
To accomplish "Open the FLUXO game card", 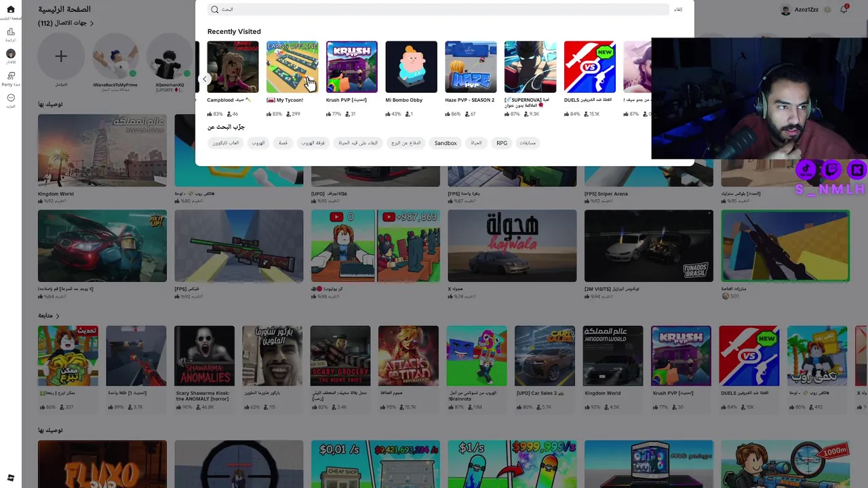I will (x=102, y=464).
